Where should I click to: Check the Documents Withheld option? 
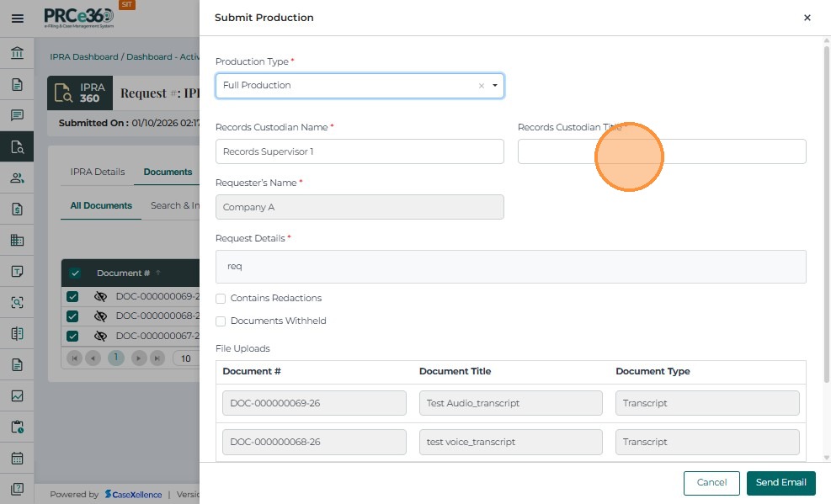[x=221, y=321]
